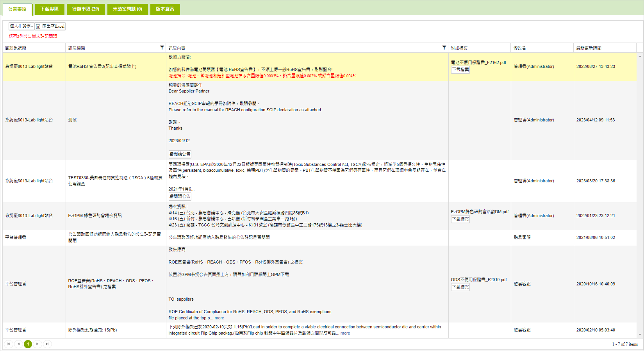Select title EzGPM 綠色研討會場次資訊

95,216
